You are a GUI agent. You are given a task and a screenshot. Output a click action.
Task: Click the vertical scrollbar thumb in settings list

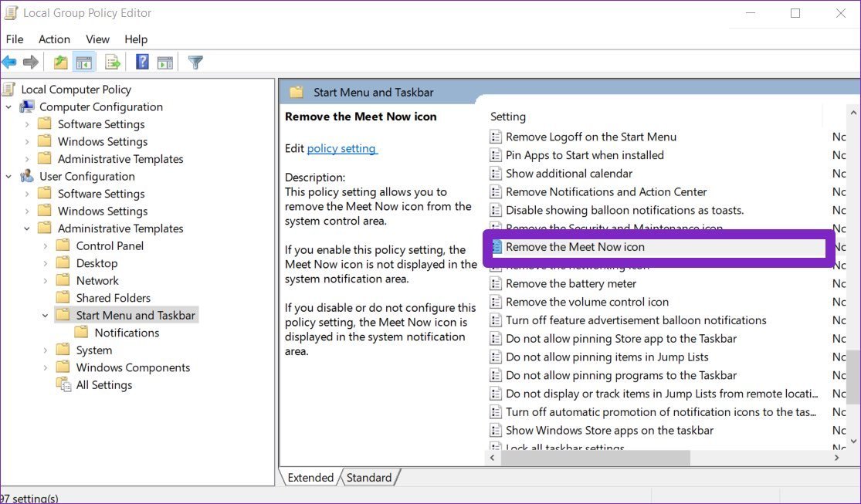pos(853,379)
